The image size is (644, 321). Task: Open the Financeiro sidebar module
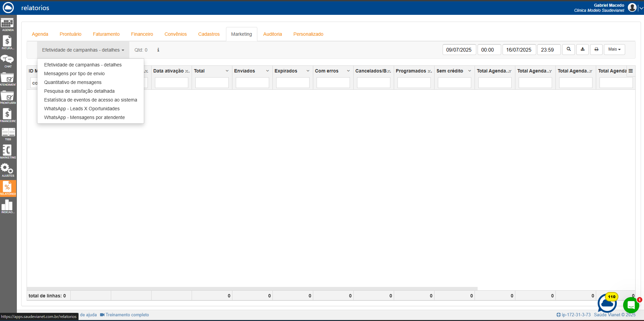(7, 116)
